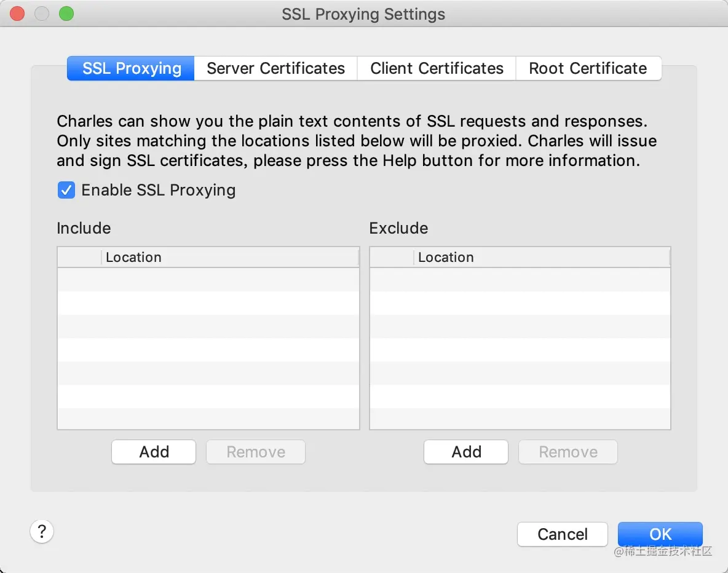Go to the Root Certificate tab
The image size is (728, 573).
588,68
